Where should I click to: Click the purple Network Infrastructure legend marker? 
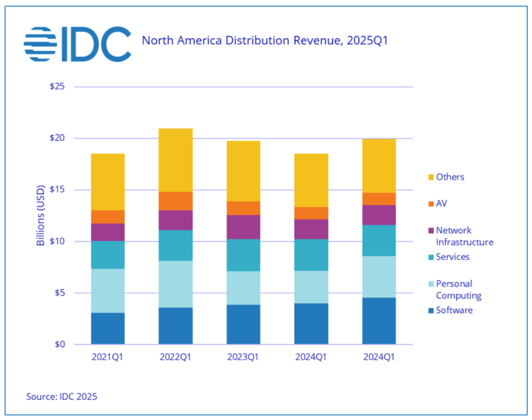[x=430, y=231]
